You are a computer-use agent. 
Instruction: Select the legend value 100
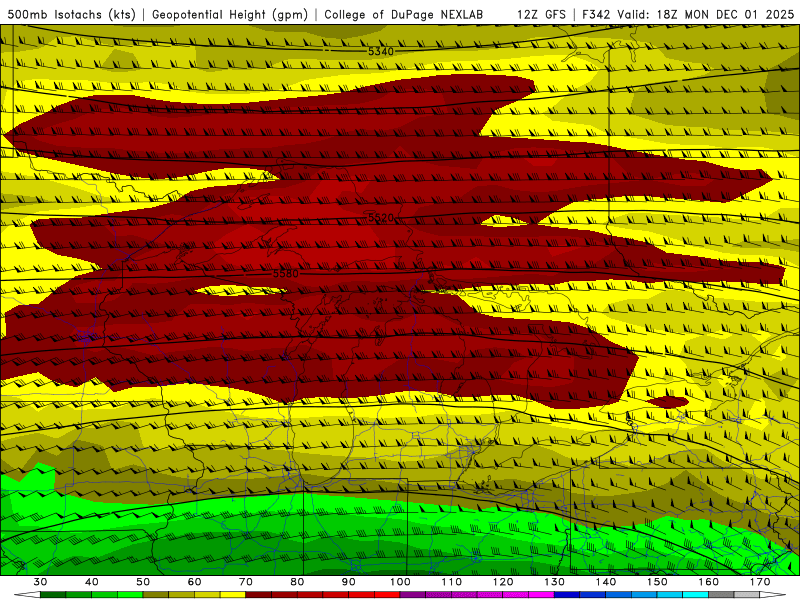pos(401,582)
